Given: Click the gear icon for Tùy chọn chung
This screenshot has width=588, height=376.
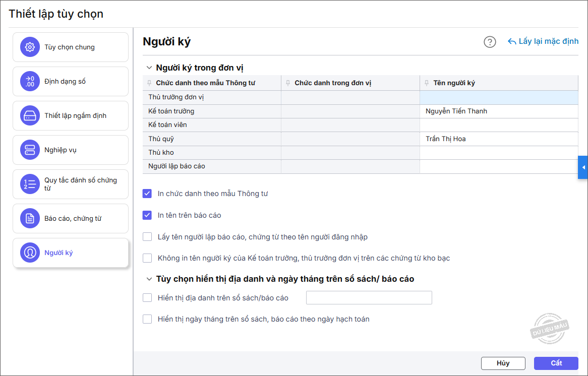Looking at the screenshot, I should (x=30, y=47).
